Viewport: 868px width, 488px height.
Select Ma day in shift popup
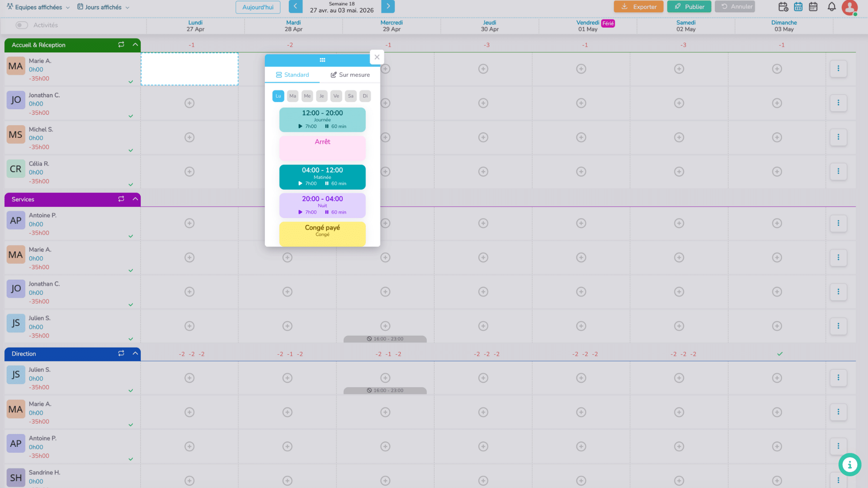click(292, 96)
